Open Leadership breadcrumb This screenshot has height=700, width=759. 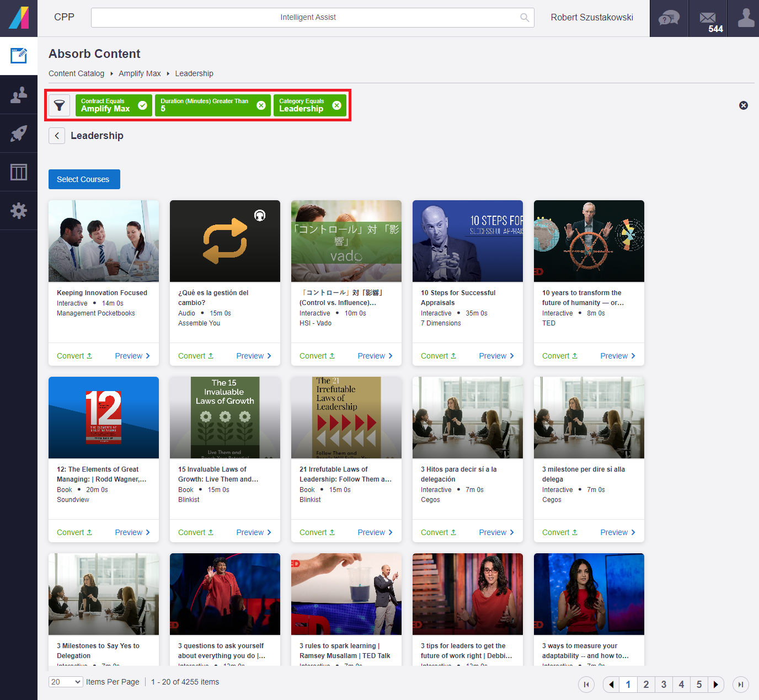[x=194, y=73]
